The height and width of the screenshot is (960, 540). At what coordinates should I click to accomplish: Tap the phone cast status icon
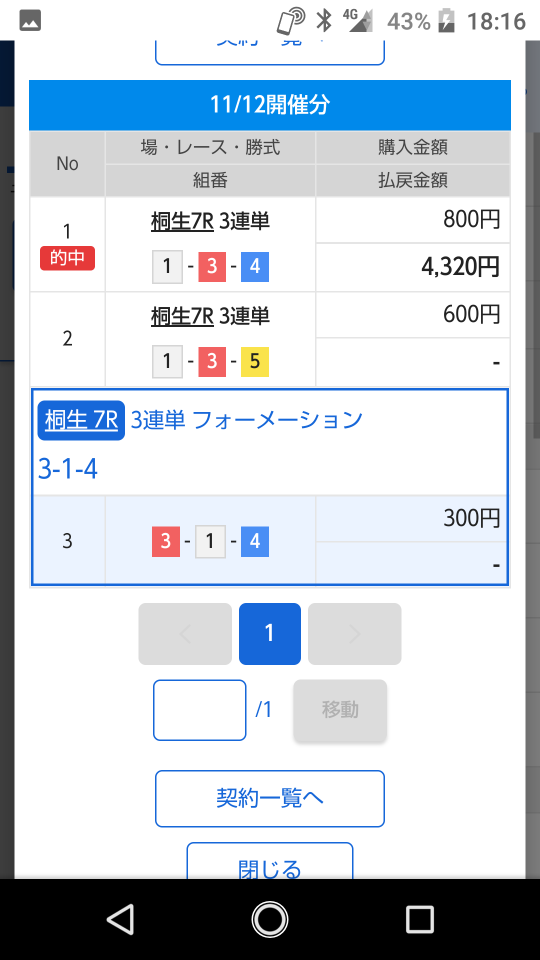291,21
